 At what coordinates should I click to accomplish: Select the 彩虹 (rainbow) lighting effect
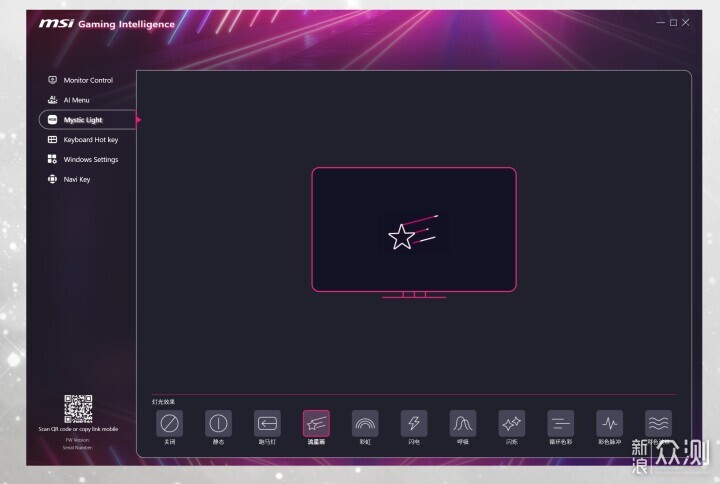point(365,423)
